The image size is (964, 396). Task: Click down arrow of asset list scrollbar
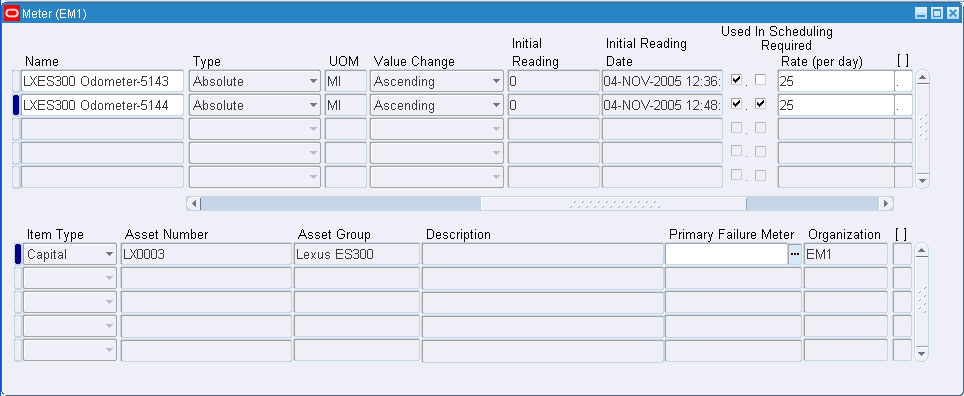[x=921, y=354]
